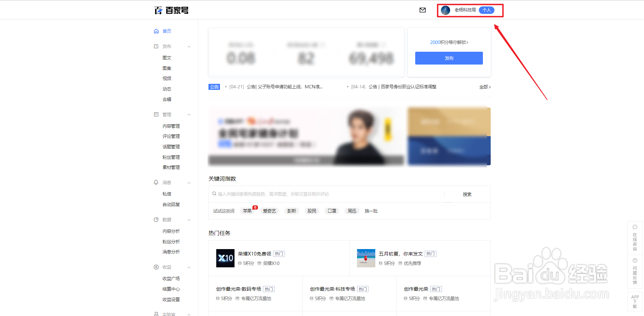Image resolution: width=644 pixels, height=316 pixels.
Task: Open 消息分析 data page
Action: pyautogui.click(x=171, y=252)
